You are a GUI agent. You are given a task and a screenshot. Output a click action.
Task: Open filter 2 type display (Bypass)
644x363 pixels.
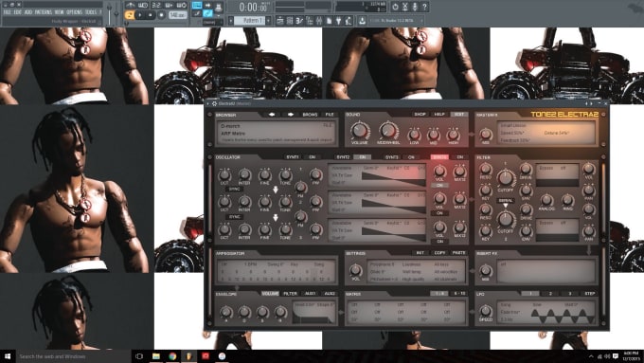click(x=557, y=230)
